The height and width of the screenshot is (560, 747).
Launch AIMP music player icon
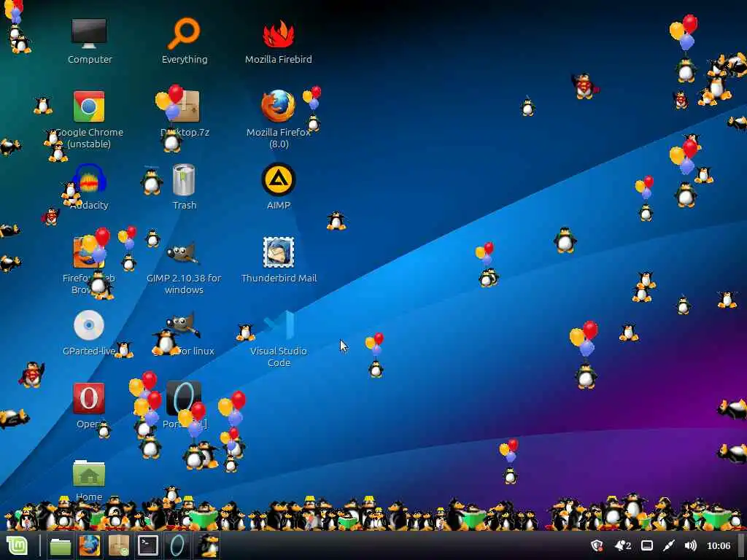click(279, 179)
